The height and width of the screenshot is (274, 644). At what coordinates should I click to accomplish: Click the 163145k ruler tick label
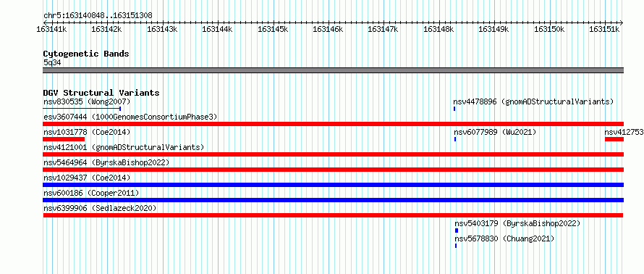[x=273, y=29]
